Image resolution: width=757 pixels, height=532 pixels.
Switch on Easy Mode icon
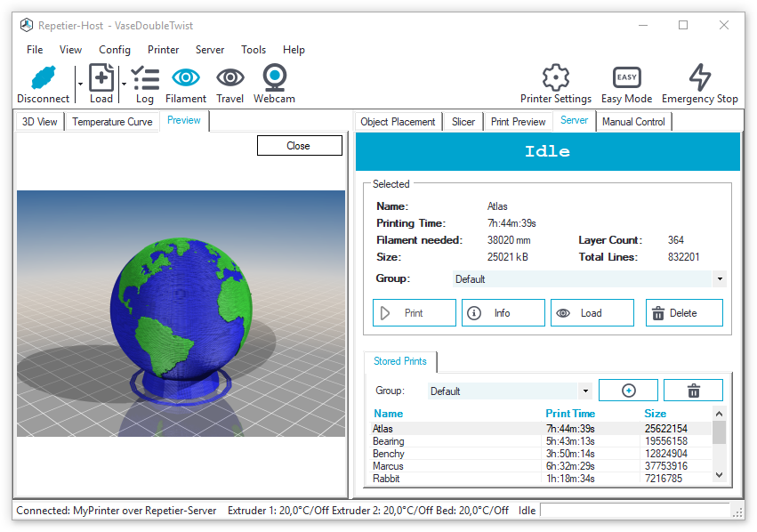pos(626,77)
